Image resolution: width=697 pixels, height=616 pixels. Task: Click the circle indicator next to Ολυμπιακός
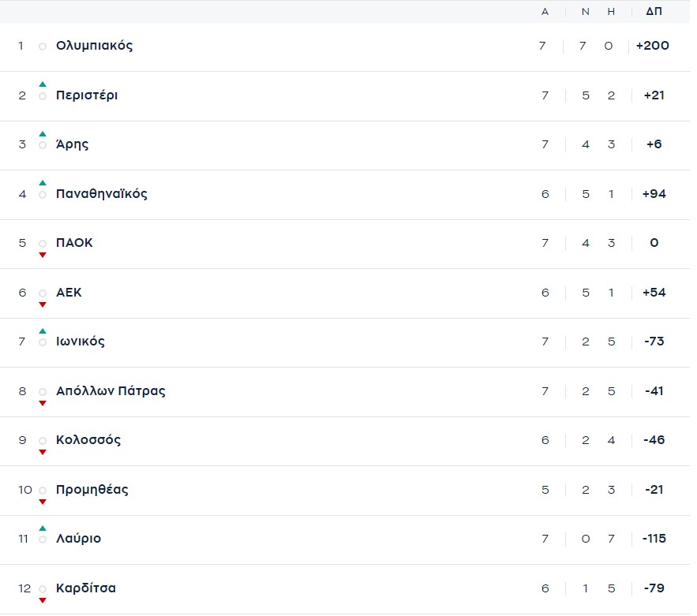click(x=43, y=47)
